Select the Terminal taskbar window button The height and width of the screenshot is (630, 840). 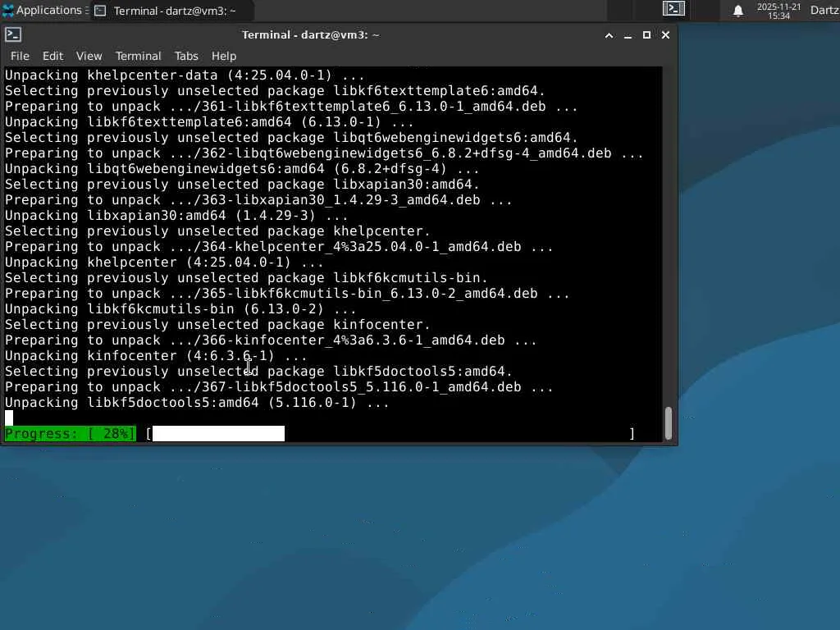[171, 11]
